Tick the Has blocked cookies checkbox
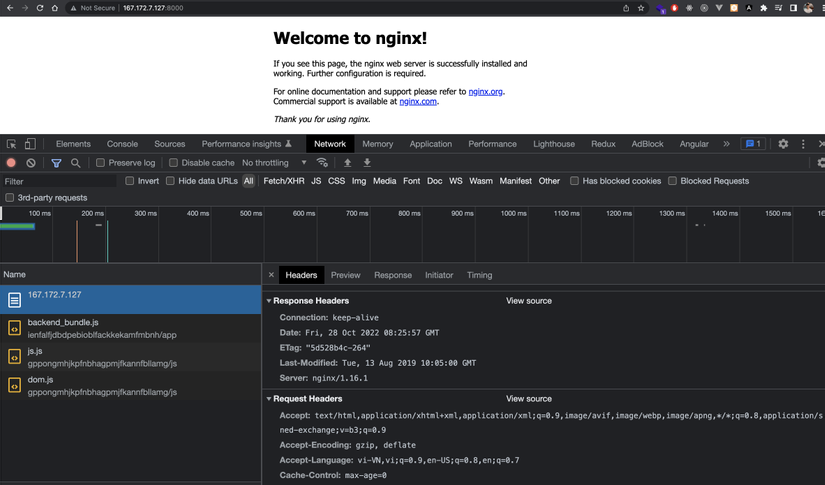825x485 pixels. click(x=574, y=181)
